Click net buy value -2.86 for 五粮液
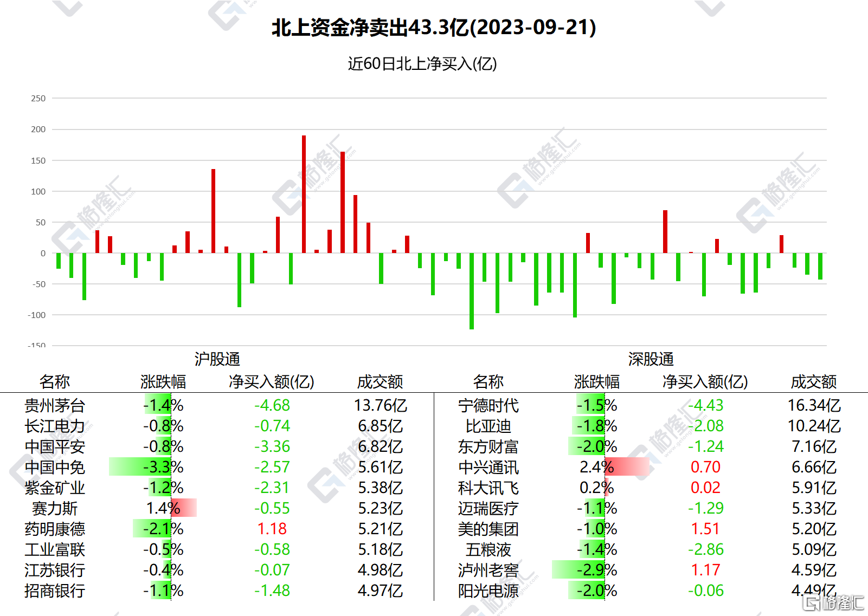 (x=706, y=549)
